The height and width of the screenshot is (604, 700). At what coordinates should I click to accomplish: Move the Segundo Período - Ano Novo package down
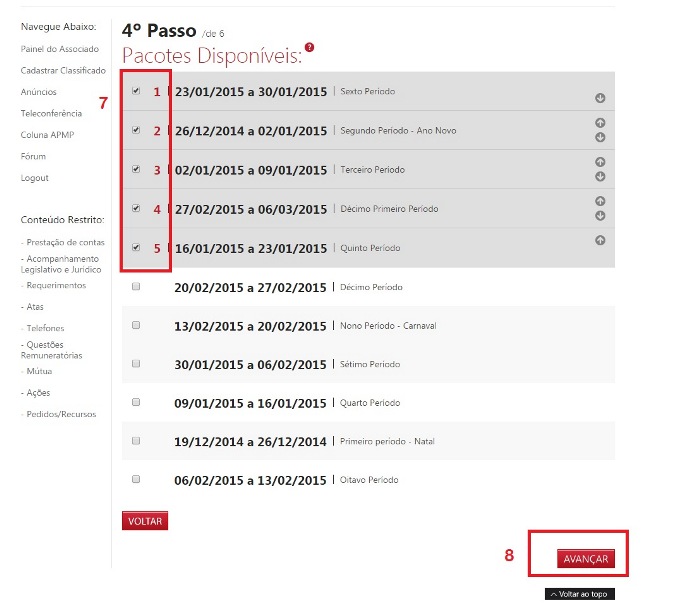(600, 137)
